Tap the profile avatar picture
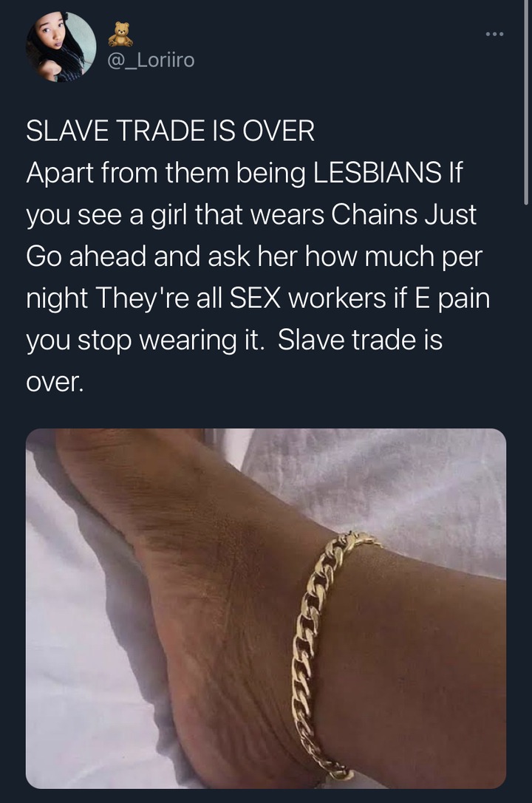Viewport: 532px width, 803px height. click(61, 47)
